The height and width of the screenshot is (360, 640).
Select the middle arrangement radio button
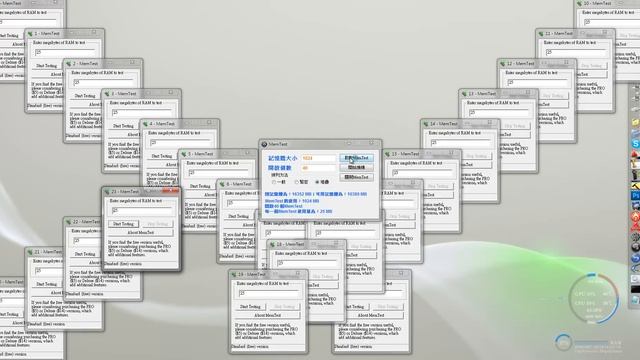296,182
